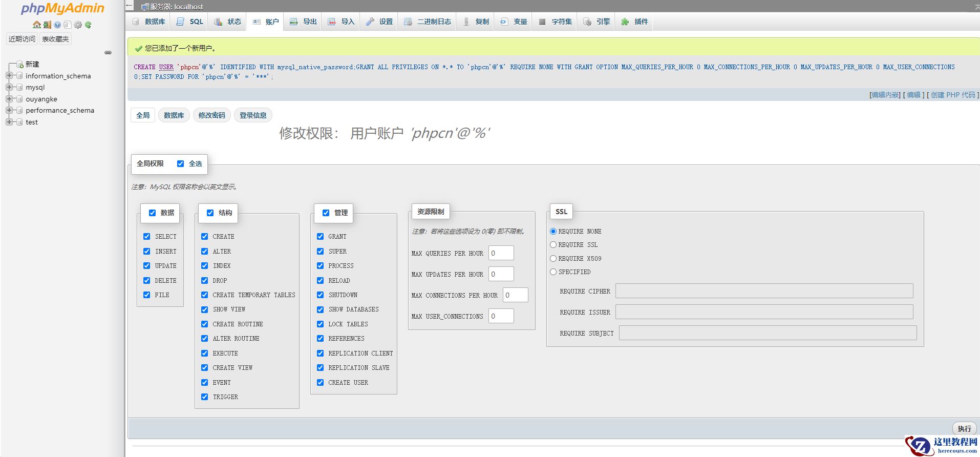Click the log out door icon
The width and height of the screenshot is (980, 457).
pos(47,25)
